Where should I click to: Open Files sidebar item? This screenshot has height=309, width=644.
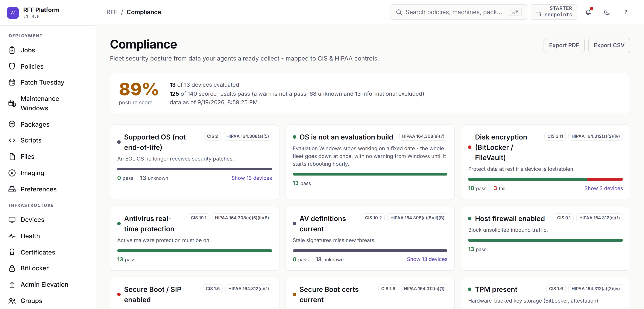(48, 156)
